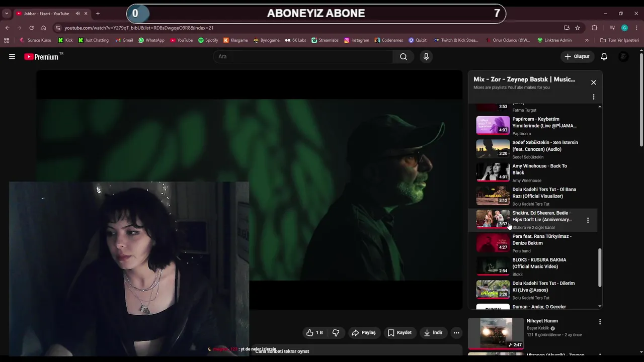Screen dimensions: 644x362
Task: Open the Linktree Admin bookmark
Action: (x=554, y=40)
